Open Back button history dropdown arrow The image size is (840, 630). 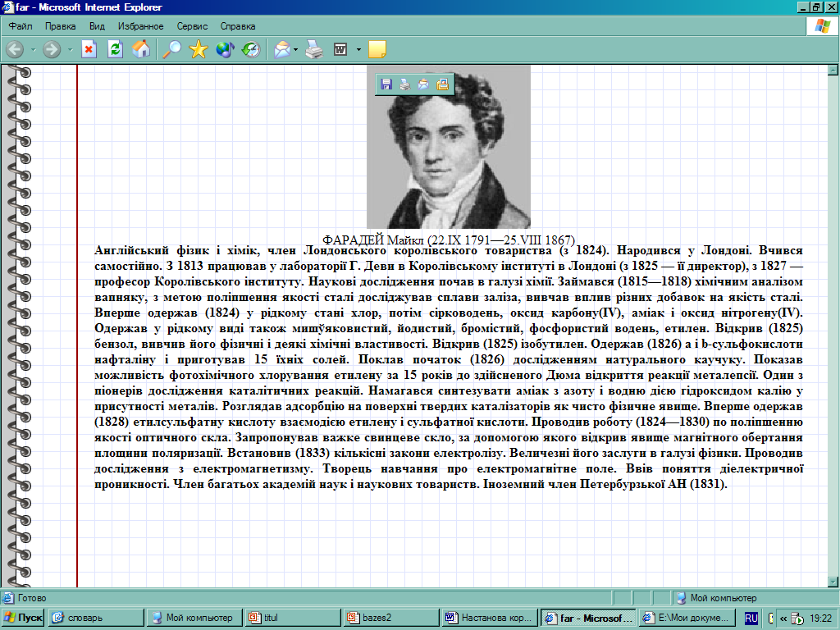33,50
